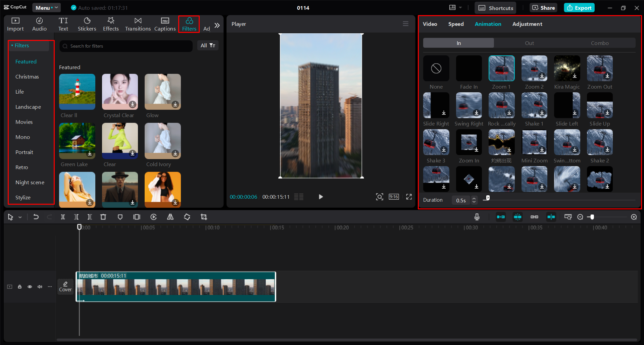Click the Delete icon in the timeline toolbar
Viewport: 644px width, 345px height.
click(103, 217)
